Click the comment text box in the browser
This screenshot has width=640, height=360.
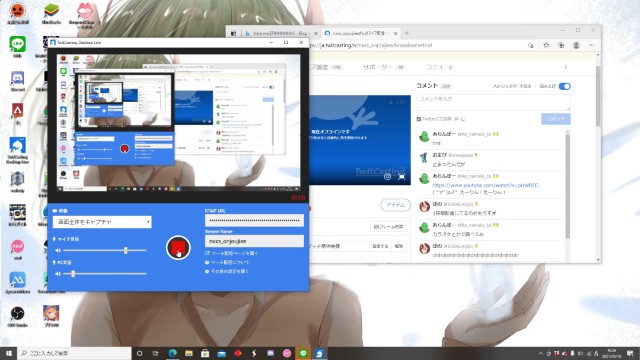(x=493, y=102)
